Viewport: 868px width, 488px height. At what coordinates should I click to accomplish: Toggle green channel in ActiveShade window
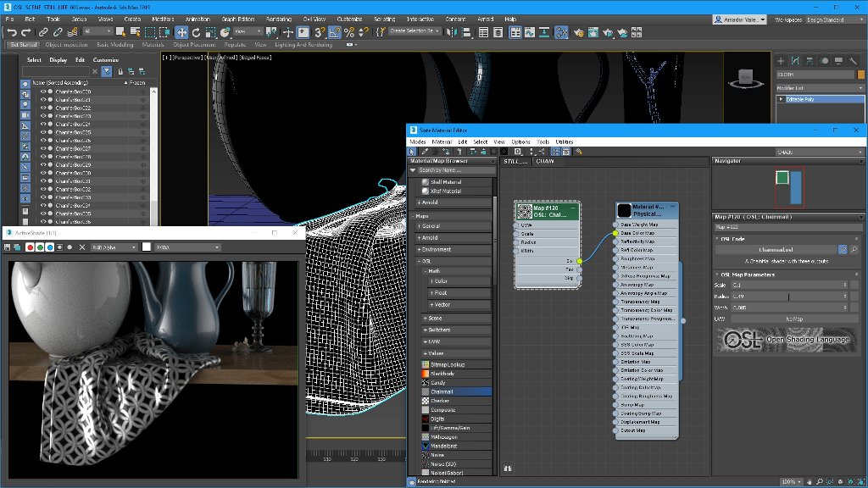pos(40,247)
